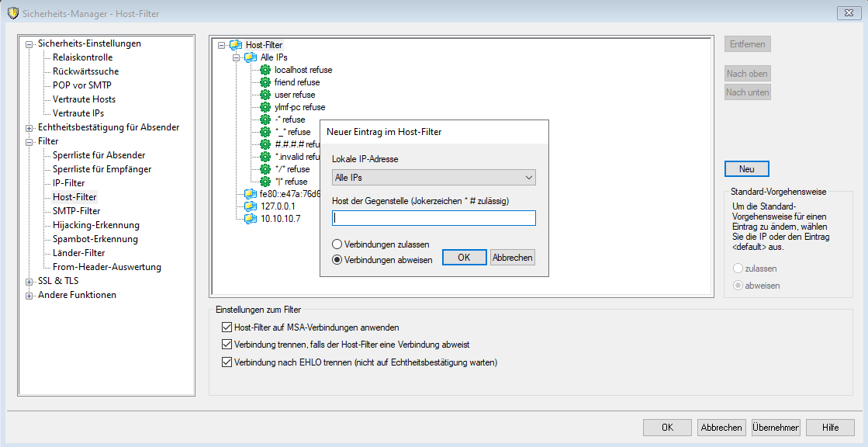Uncheck Host-Filter auf MSA-Verbindungen anwenden
The height and width of the screenshot is (447, 868).
tap(227, 327)
